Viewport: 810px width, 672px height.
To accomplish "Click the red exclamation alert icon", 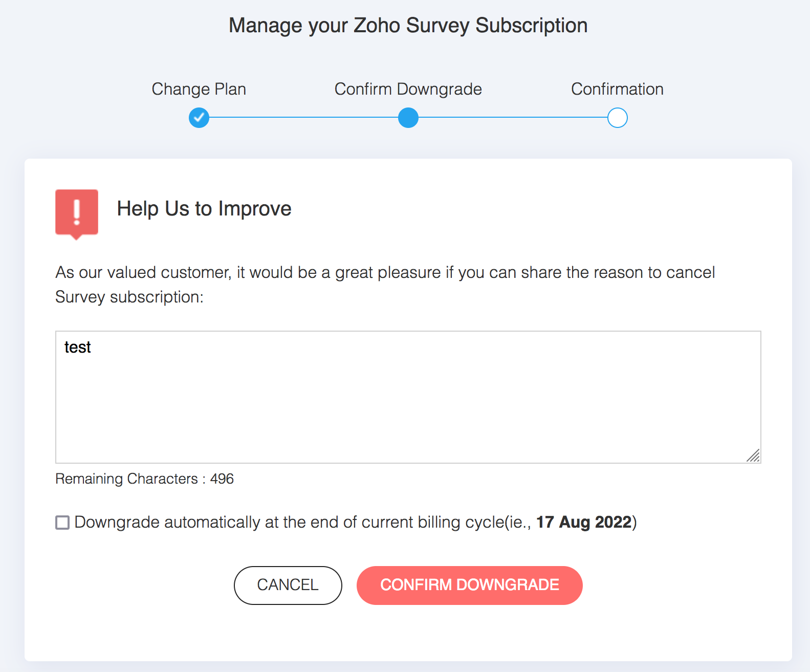I will [77, 213].
